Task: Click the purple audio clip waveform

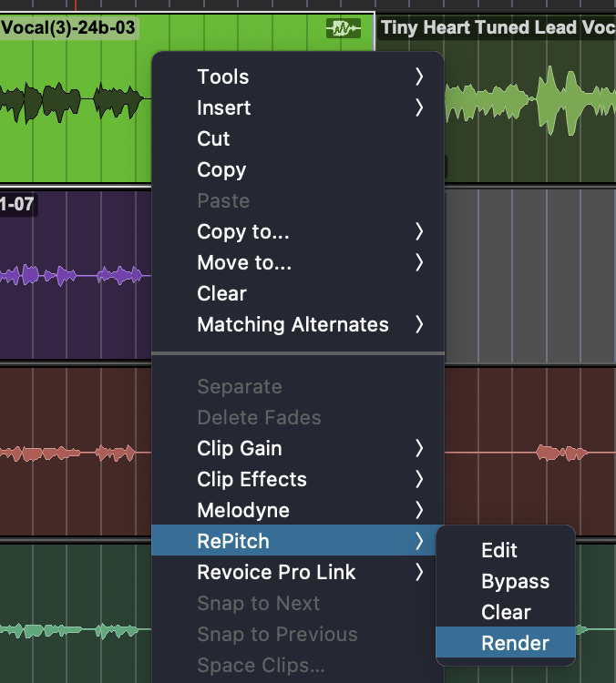Action: 73,275
